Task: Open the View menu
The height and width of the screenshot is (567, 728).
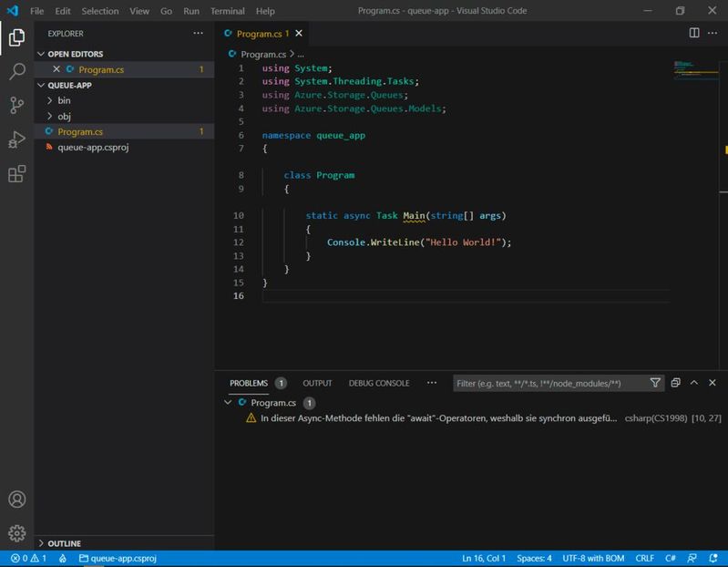Action: click(139, 11)
